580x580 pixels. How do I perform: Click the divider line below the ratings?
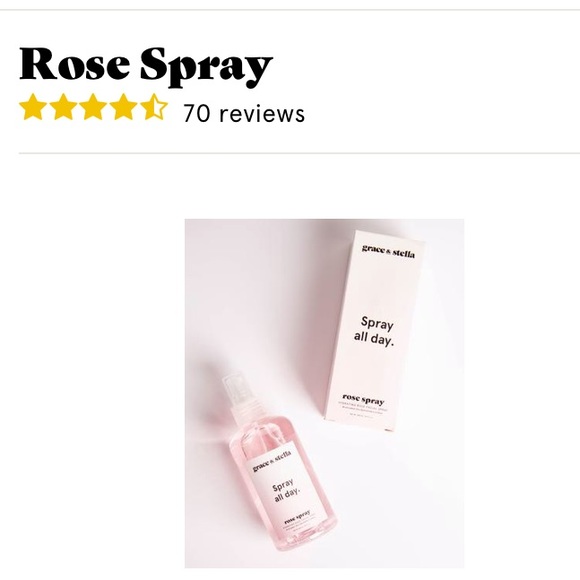tap(299, 153)
